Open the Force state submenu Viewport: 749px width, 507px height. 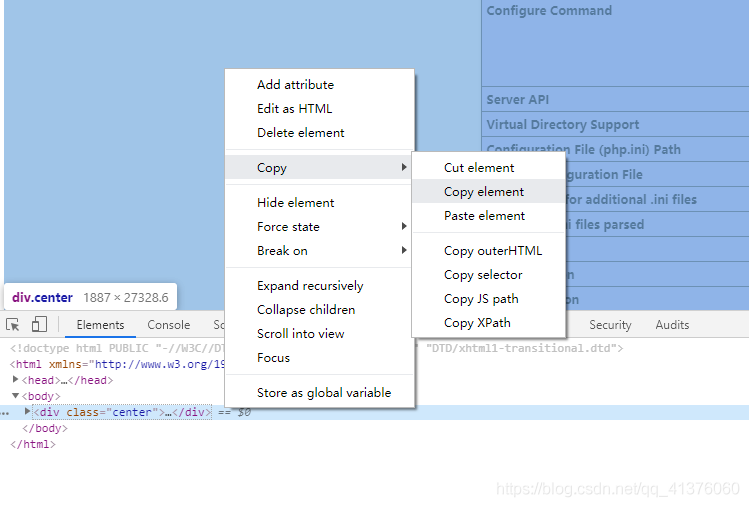click(319, 227)
